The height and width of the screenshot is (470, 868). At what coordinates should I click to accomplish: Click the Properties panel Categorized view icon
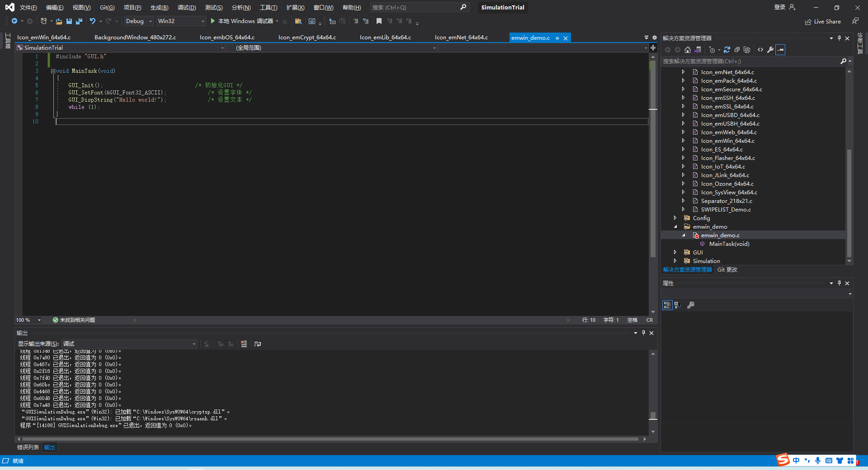coord(667,305)
